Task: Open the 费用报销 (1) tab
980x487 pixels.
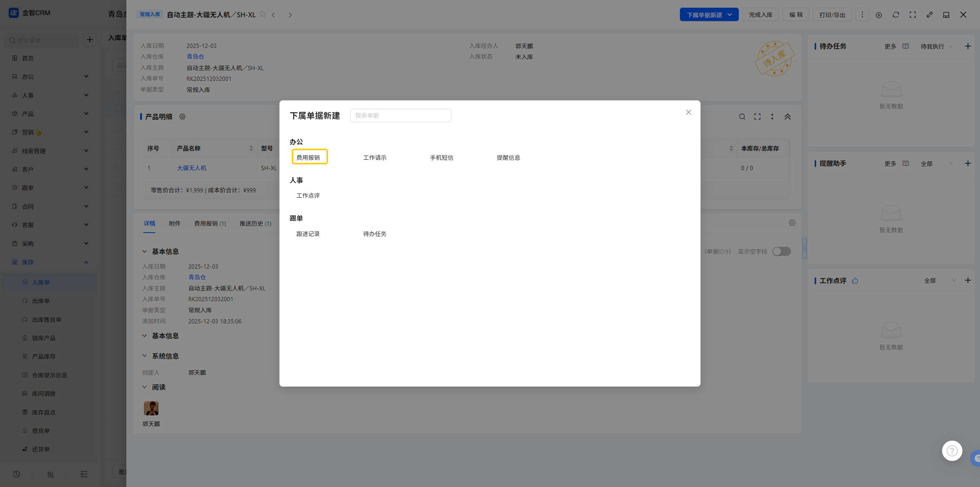Action: [210, 223]
